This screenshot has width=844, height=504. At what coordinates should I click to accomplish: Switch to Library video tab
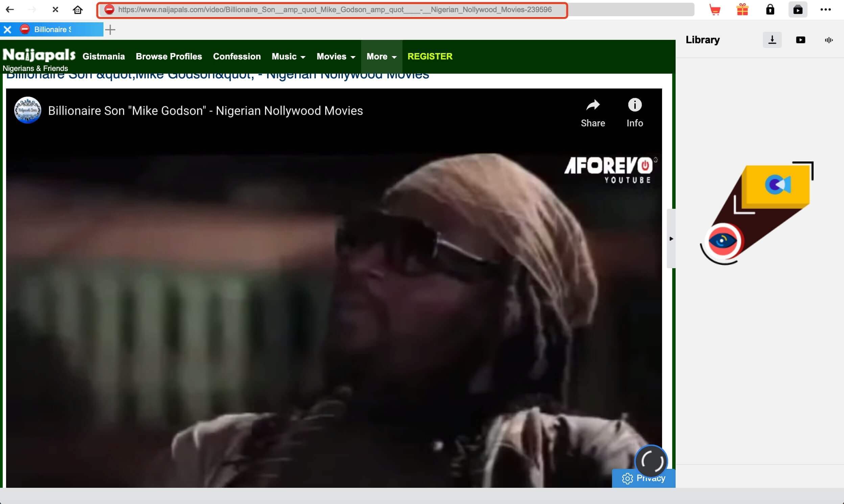point(800,40)
